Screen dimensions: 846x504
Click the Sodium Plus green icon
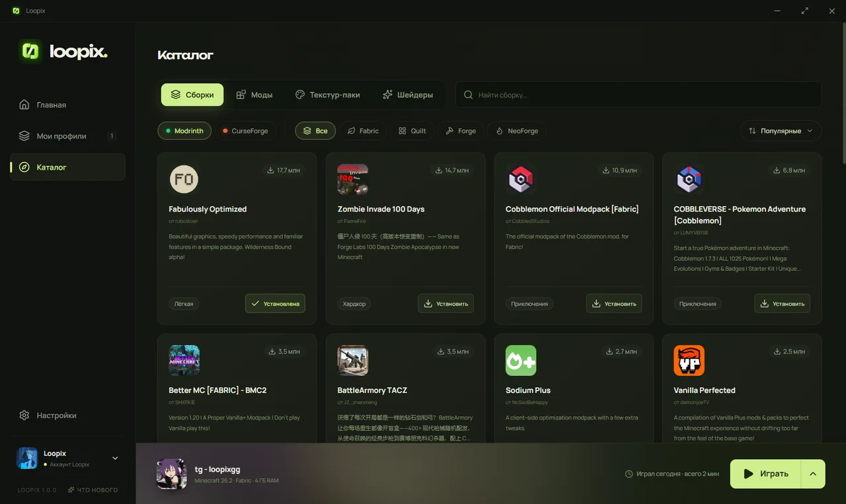521,360
